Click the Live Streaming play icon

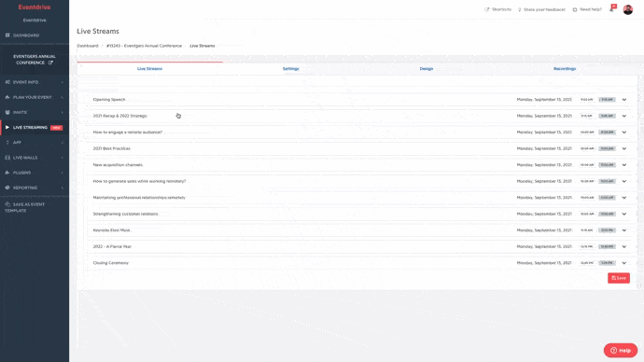pyautogui.click(x=7, y=127)
